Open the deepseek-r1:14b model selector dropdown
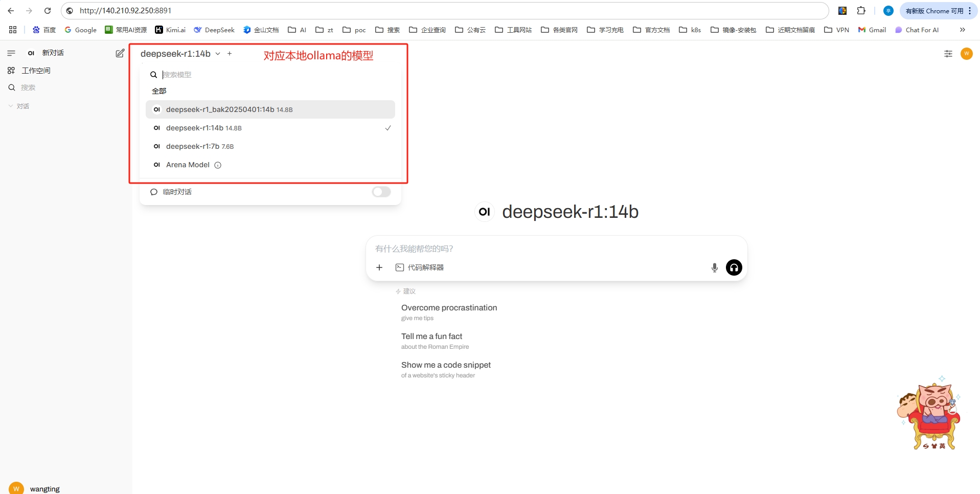The height and width of the screenshot is (494, 980). (180, 54)
